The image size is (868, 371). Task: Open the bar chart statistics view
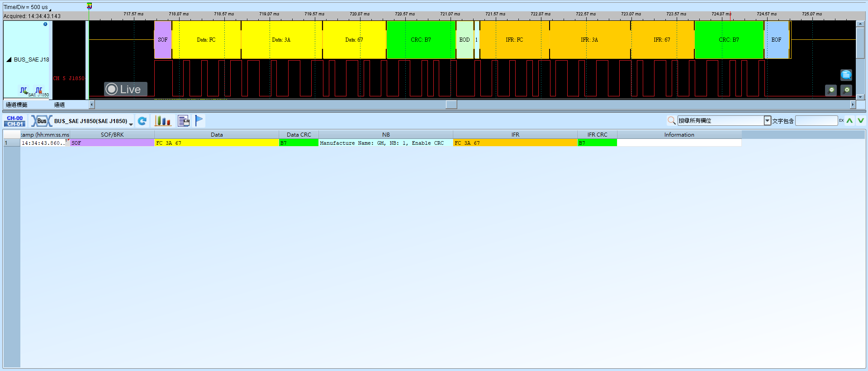[x=162, y=121]
